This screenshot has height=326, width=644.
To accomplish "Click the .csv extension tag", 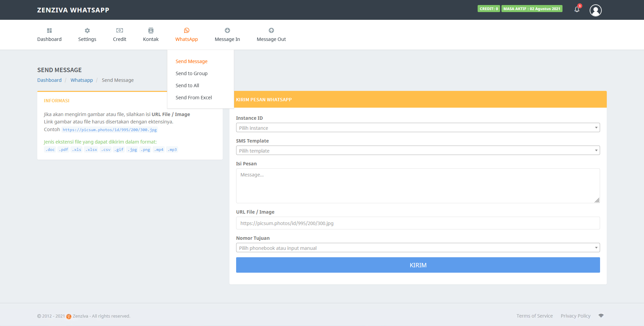I will (106, 150).
